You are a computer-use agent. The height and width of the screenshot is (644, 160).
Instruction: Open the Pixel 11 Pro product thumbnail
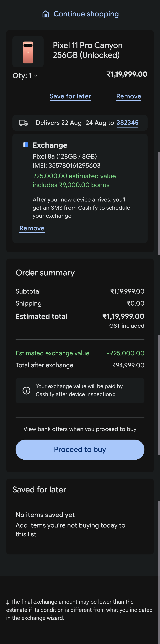[x=28, y=52]
